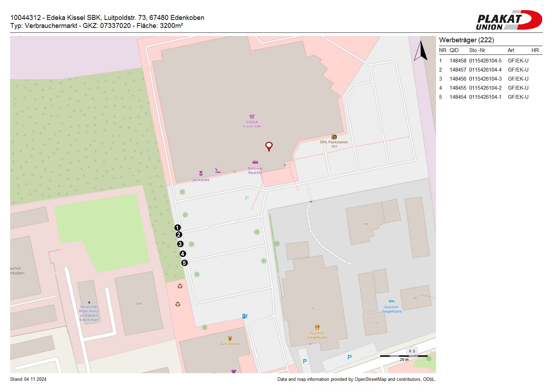The image size is (554, 392).
Task: Click the Werbeträger (222) heading
Action: [x=466, y=40]
